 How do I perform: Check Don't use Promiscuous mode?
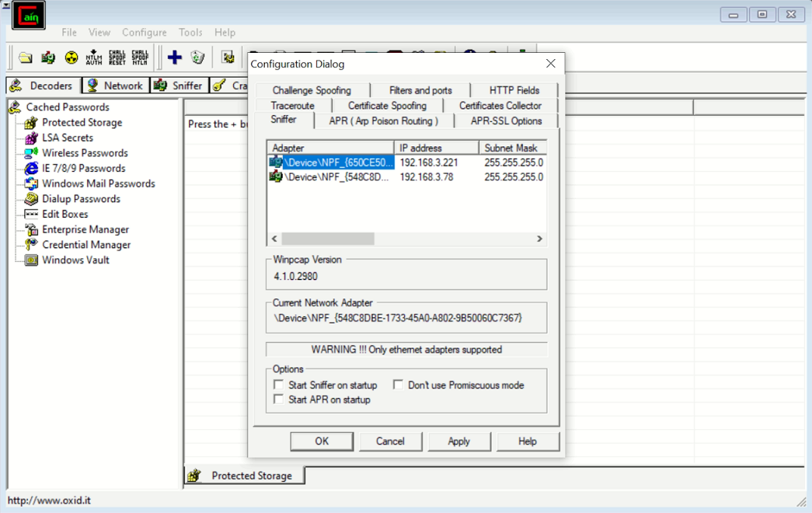tap(398, 385)
